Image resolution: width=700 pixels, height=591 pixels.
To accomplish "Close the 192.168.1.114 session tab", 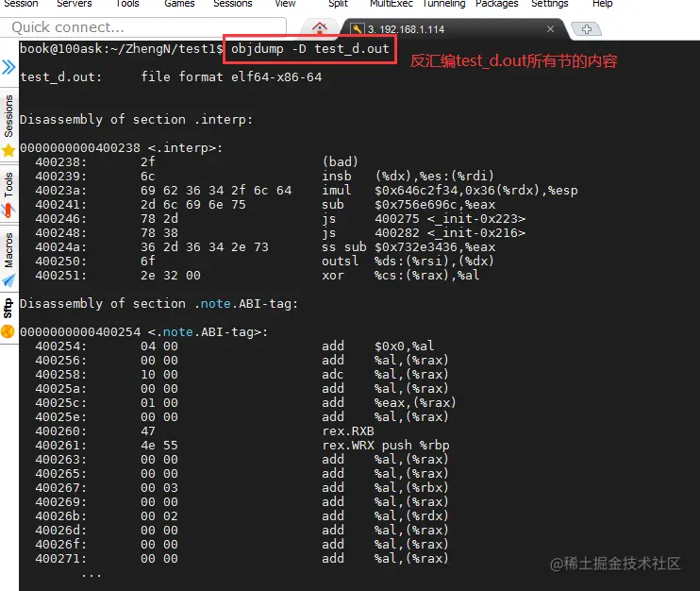I will point(550,29).
